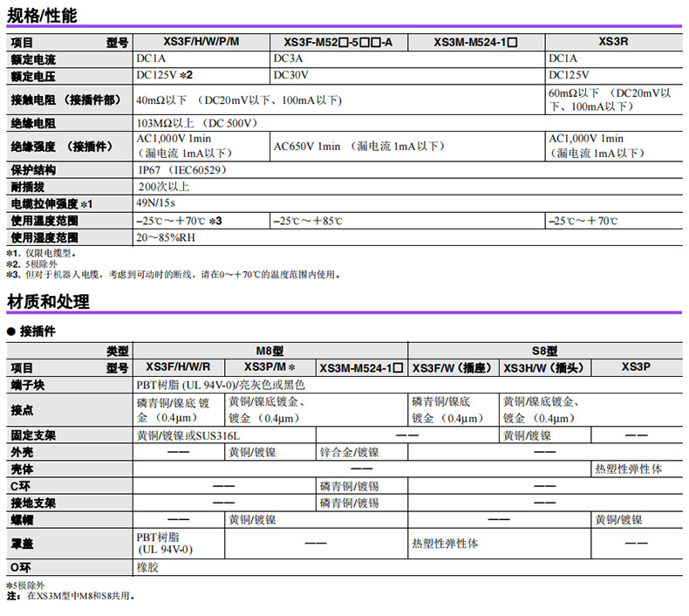Click the 绝缘电阻 row label

click(x=32, y=123)
